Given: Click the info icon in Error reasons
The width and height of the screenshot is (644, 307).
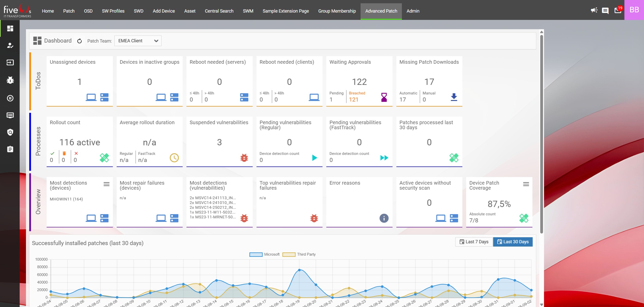Looking at the screenshot, I should [x=384, y=218].
